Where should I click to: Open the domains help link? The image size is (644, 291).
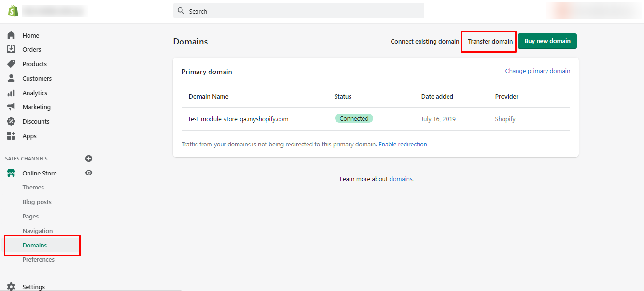(401, 179)
